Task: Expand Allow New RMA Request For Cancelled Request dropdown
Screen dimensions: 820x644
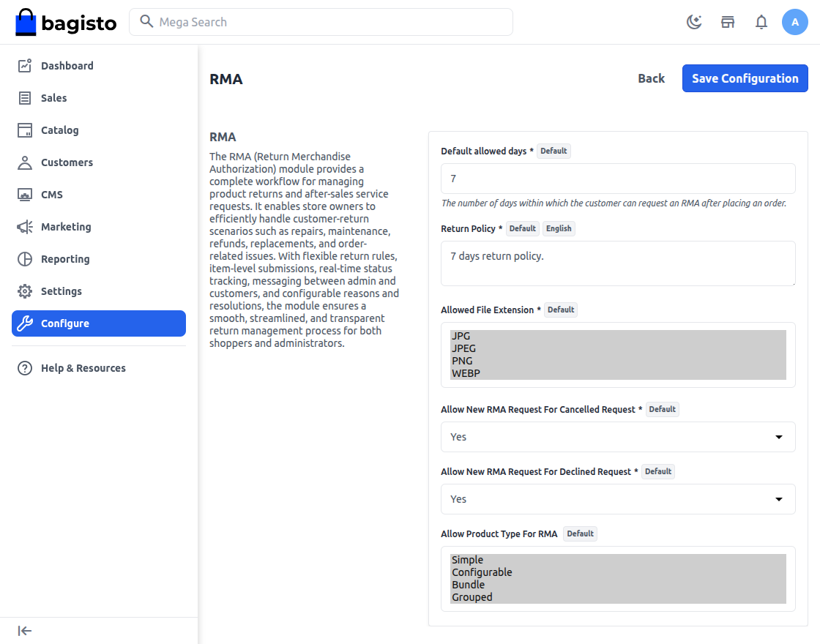Action: [x=618, y=437]
